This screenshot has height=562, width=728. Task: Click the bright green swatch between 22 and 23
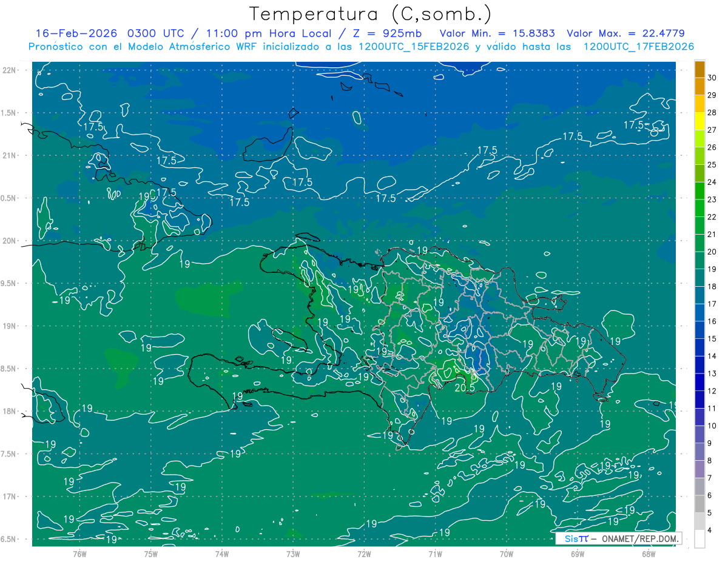tap(699, 208)
